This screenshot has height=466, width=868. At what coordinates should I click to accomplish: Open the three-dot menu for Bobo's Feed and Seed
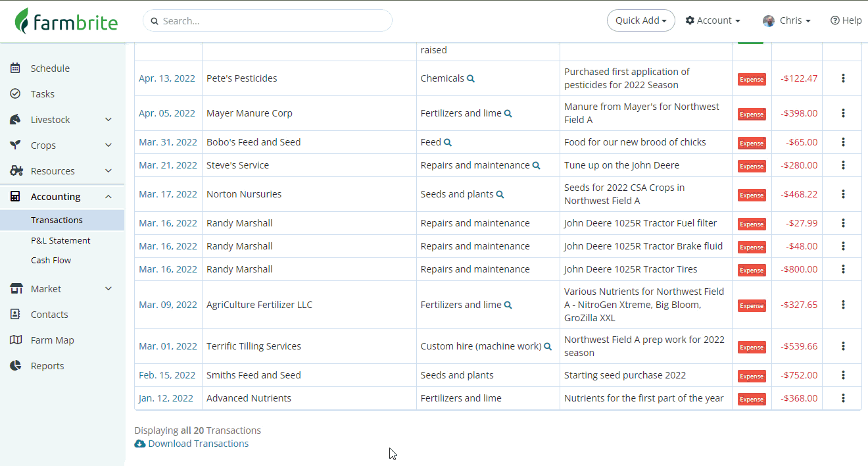click(843, 142)
